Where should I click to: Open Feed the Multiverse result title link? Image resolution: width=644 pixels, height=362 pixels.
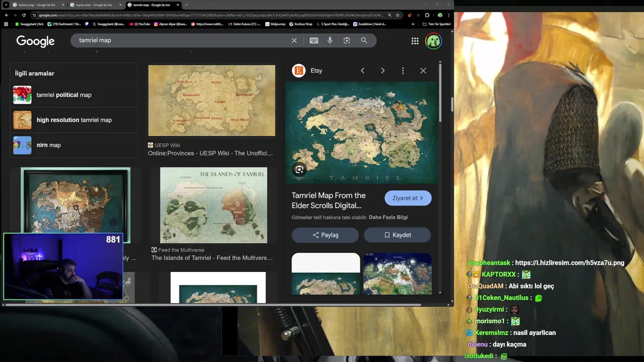212,258
